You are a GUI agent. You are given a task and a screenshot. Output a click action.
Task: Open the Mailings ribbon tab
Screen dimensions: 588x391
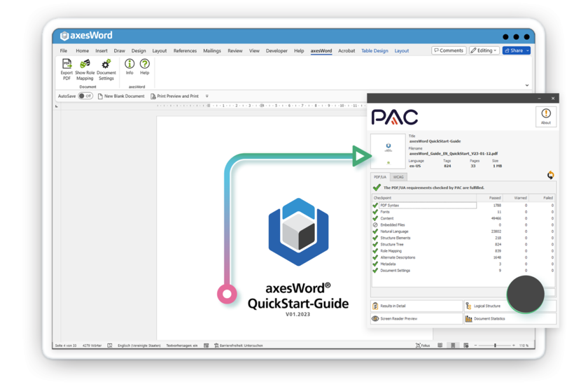click(x=212, y=50)
